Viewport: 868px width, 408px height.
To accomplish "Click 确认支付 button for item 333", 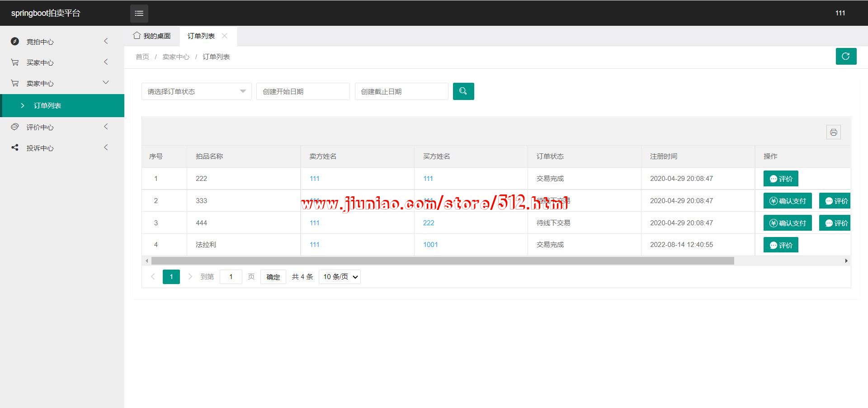I will (x=787, y=201).
